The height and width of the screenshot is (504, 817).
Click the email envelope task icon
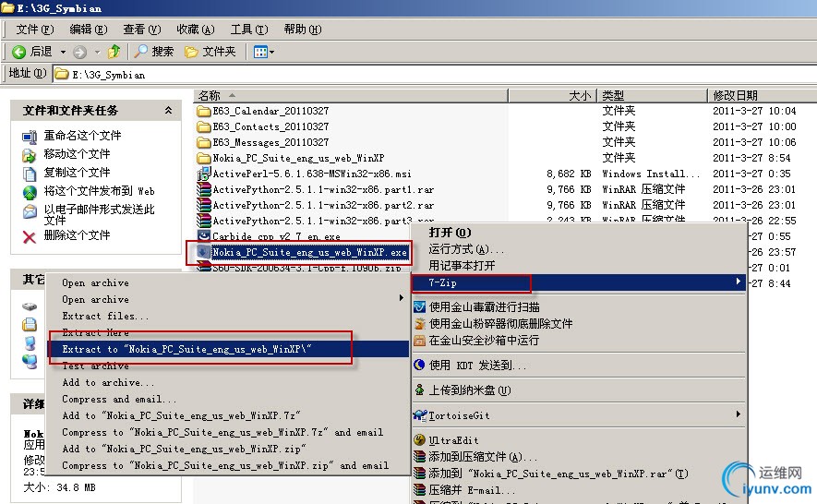tap(30, 211)
